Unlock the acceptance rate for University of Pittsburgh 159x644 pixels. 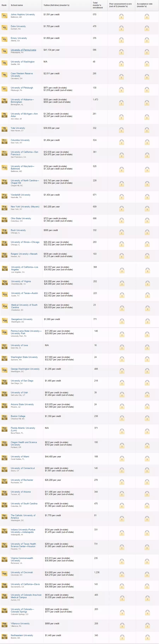tap(147, 90)
